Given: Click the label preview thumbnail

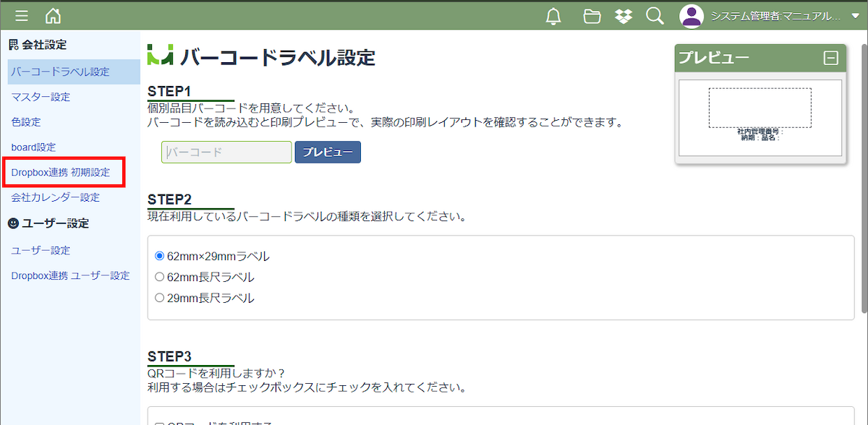Looking at the screenshot, I should pyautogui.click(x=760, y=118).
